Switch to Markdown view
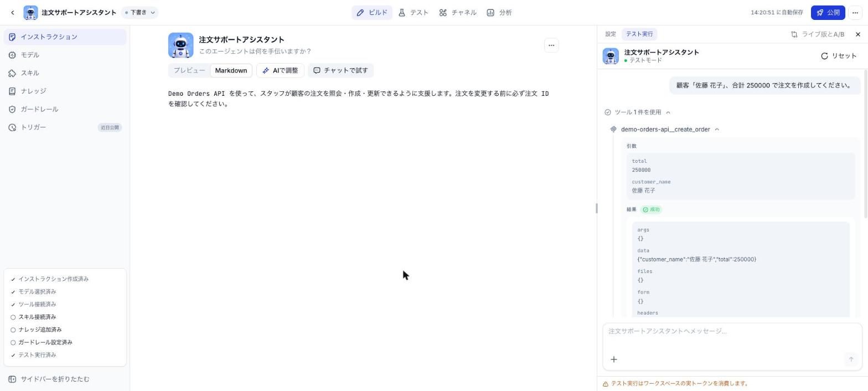Viewport: 868px width, 391px height. [231, 70]
